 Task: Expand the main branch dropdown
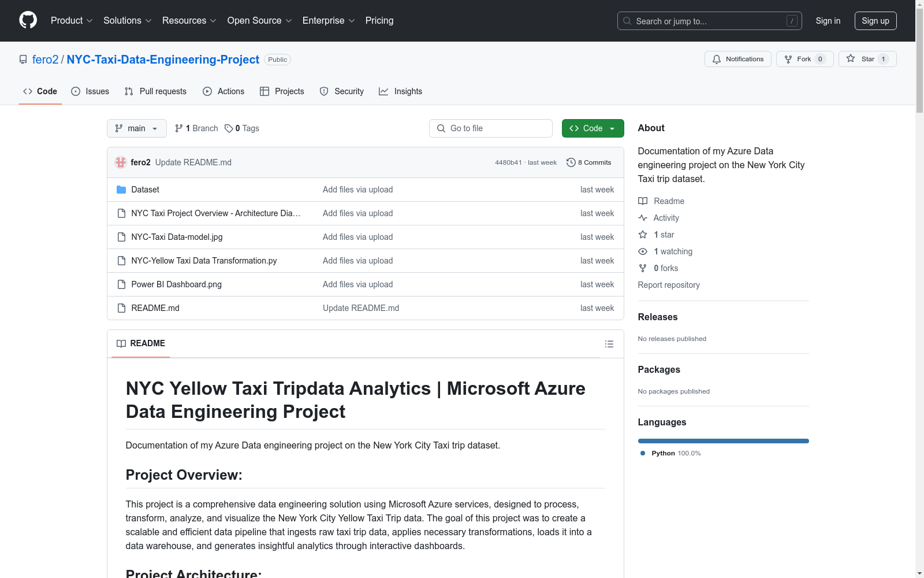(136, 128)
